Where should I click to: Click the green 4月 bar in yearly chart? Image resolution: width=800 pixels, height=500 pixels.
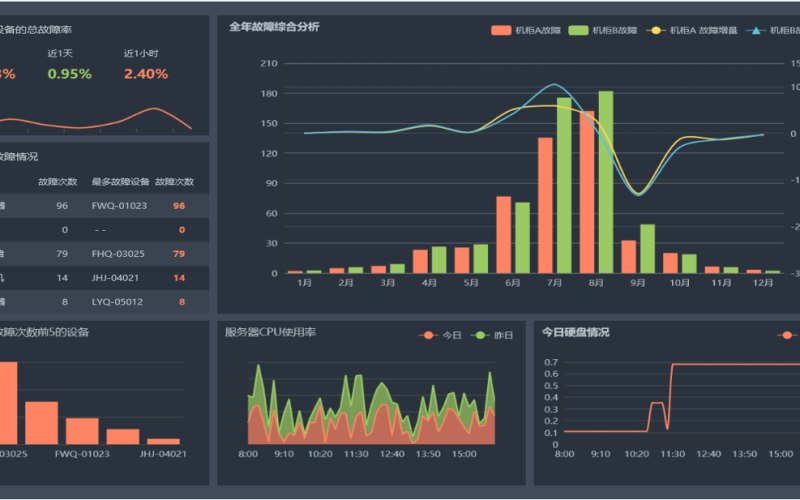439,260
